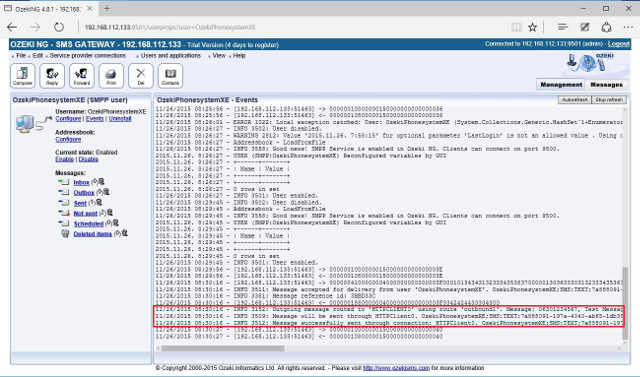The image size is (640, 377).
Task: Click the SMPP user computer icon
Action: coord(33,123)
